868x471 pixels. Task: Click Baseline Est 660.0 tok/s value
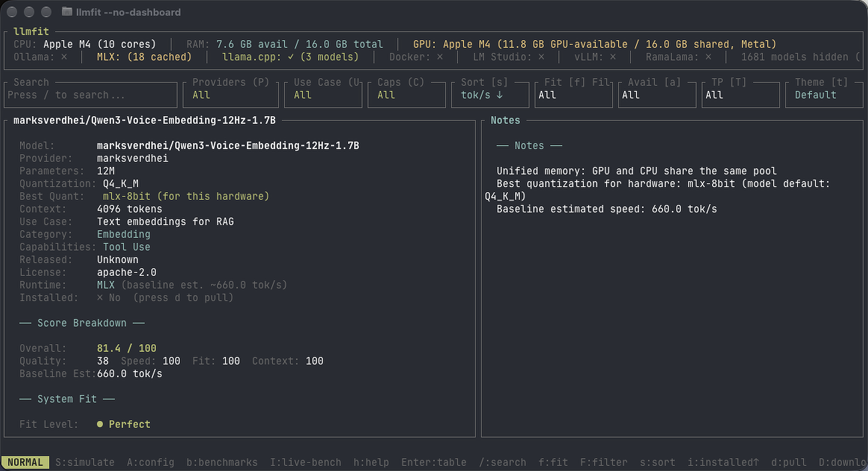pos(129,374)
